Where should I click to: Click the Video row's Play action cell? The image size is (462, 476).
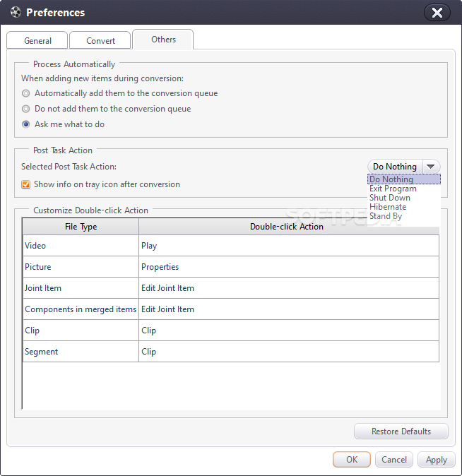pyautogui.click(x=288, y=246)
